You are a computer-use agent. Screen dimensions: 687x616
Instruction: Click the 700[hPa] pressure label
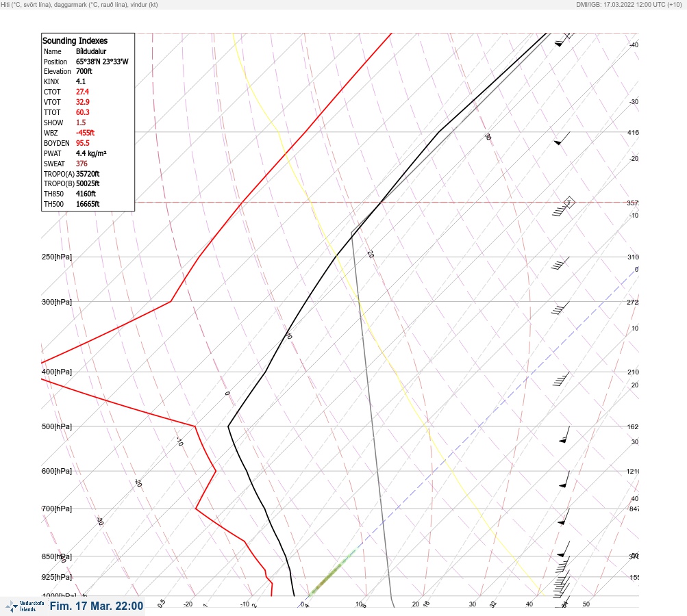click(x=57, y=509)
